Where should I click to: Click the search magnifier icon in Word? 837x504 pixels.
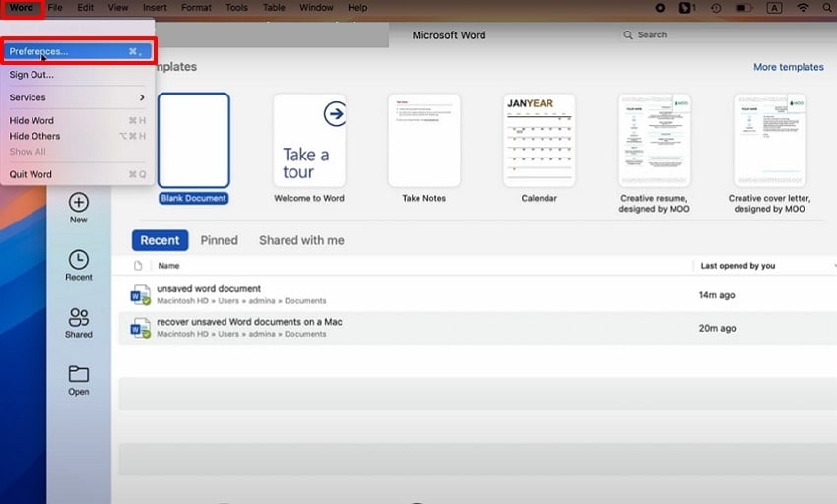point(628,34)
